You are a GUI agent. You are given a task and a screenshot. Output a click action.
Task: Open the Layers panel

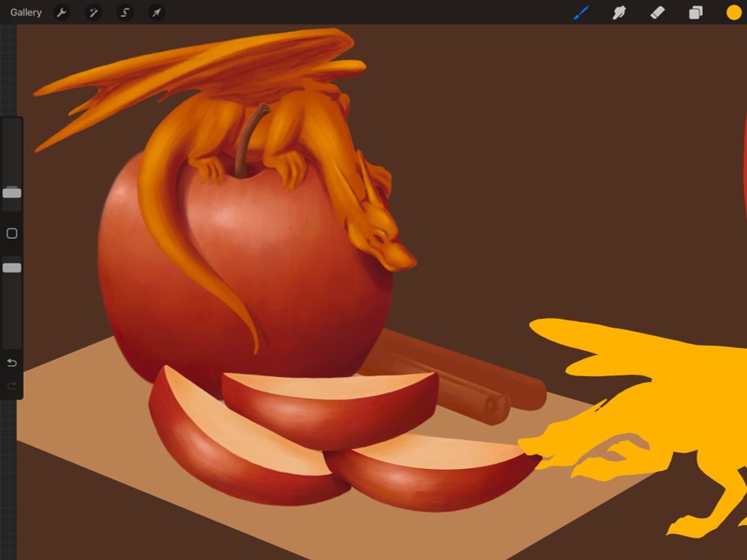click(x=695, y=12)
